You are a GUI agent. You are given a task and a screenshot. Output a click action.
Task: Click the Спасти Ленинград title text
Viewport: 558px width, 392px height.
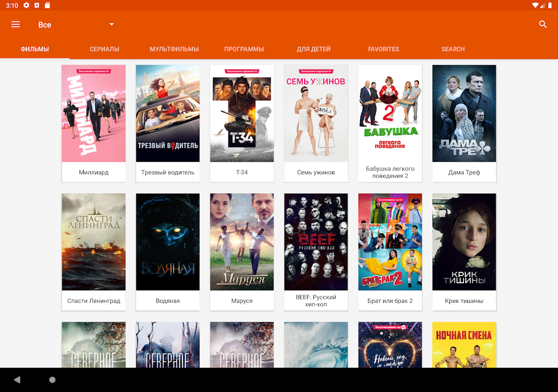pos(93,301)
